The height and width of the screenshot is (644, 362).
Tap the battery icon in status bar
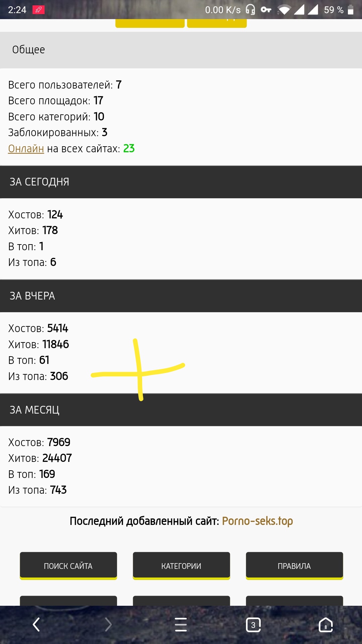351,10
